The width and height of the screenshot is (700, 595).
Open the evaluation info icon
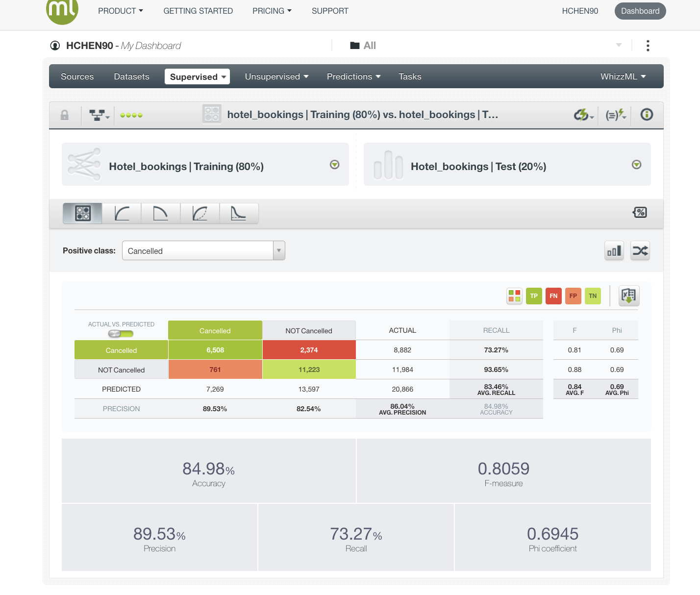[647, 115]
